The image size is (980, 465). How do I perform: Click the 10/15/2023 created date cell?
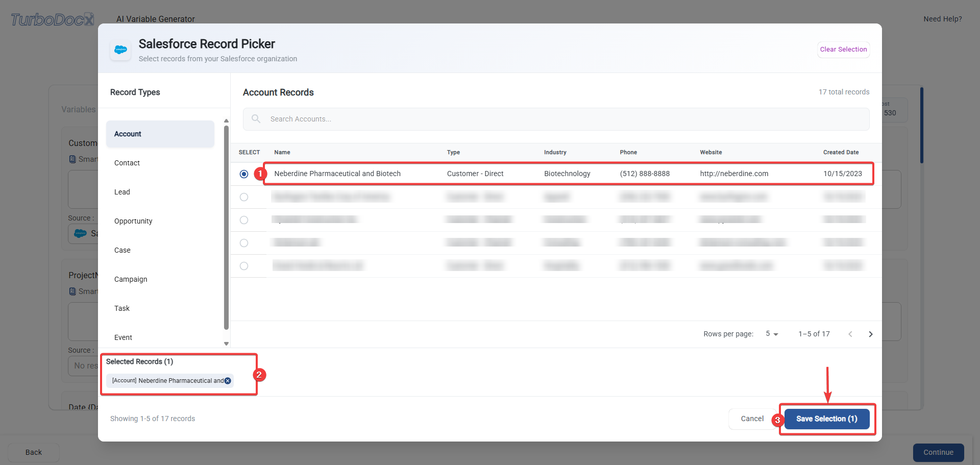[843, 174]
